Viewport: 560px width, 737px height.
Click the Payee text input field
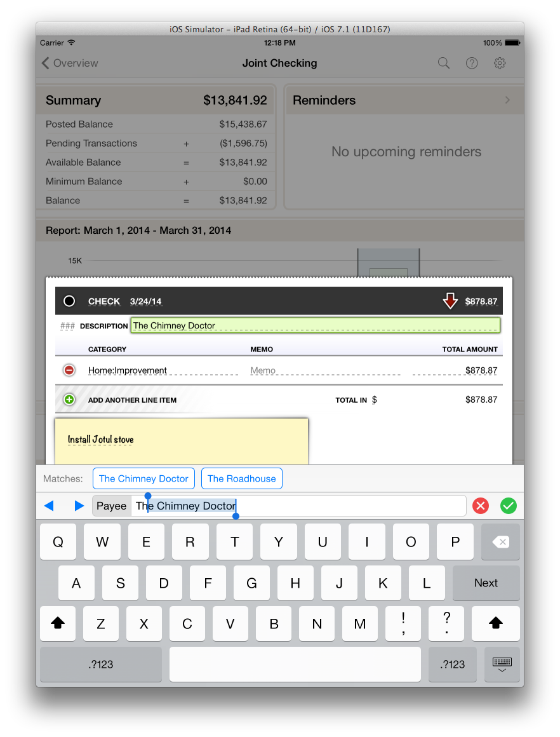click(298, 506)
